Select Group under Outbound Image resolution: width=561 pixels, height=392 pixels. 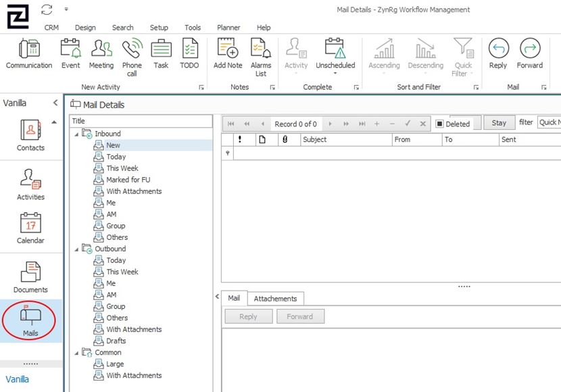click(116, 306)
